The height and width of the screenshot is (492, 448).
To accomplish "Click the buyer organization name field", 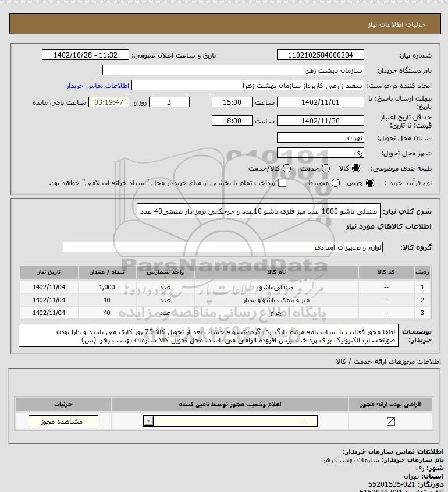I will point(233,70).
